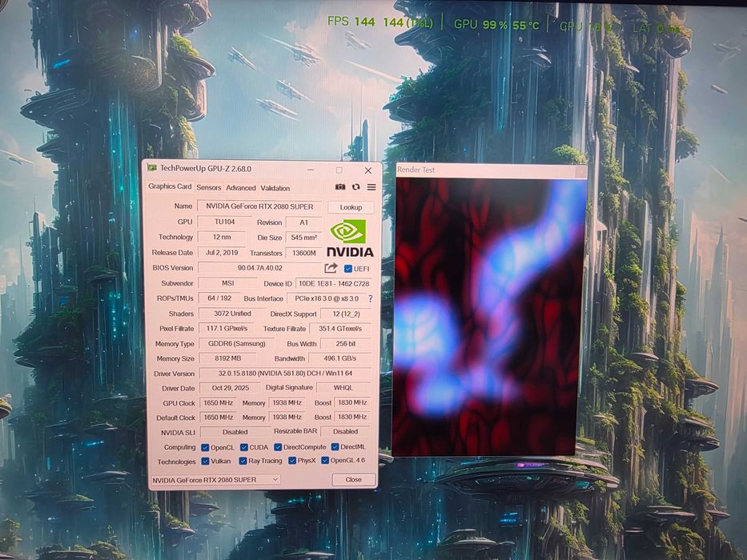Click the Name field showing RTX 2080 SUPER
Screen dimensions: 747x560
point(259,206)
